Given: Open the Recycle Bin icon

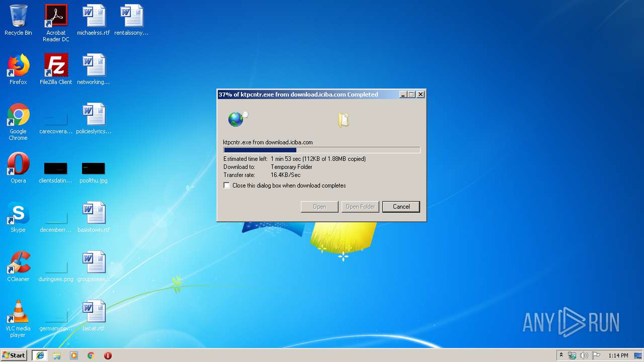Looking at the screenshot, I should point(18,20).
